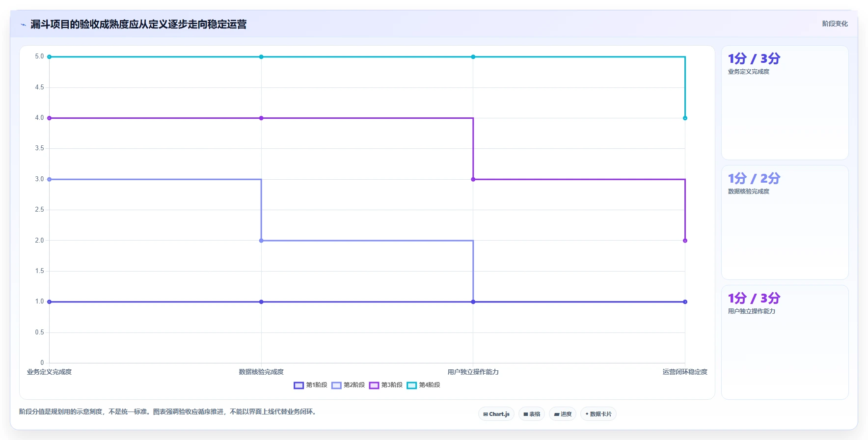Click 第1阶段 data point at 业务定义完成度

tap(49, 302)
